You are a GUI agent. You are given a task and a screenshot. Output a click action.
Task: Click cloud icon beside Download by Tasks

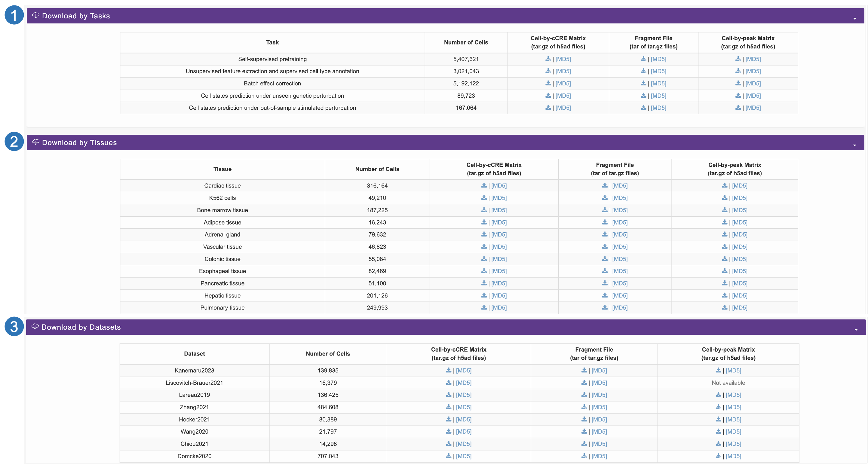(36, 16)
